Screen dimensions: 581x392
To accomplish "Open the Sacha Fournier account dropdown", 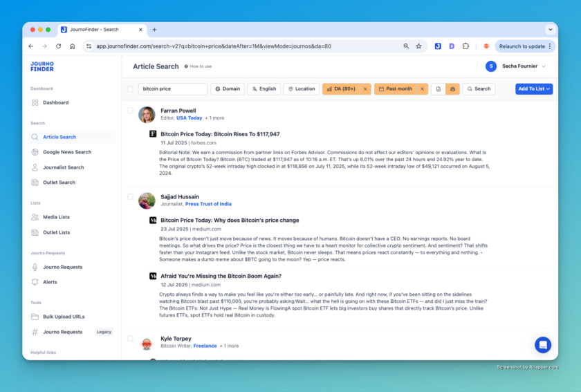I will point(544,66).
